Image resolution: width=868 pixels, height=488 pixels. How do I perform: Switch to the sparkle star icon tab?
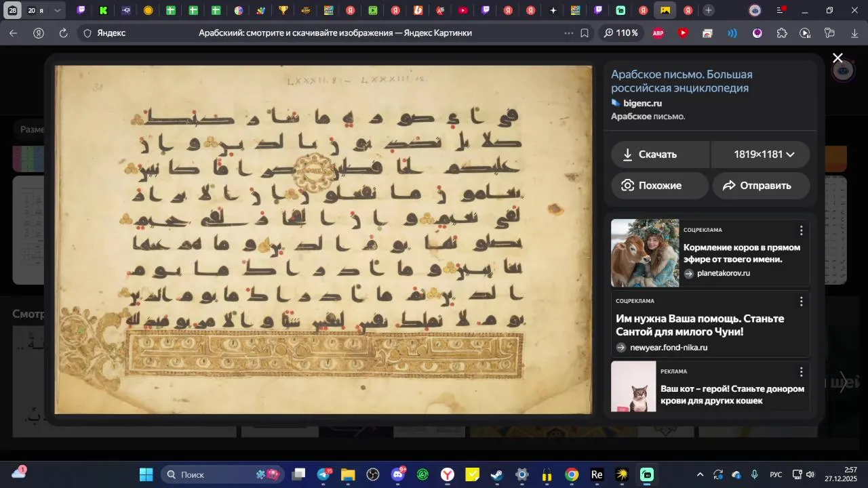click(553, 10)
